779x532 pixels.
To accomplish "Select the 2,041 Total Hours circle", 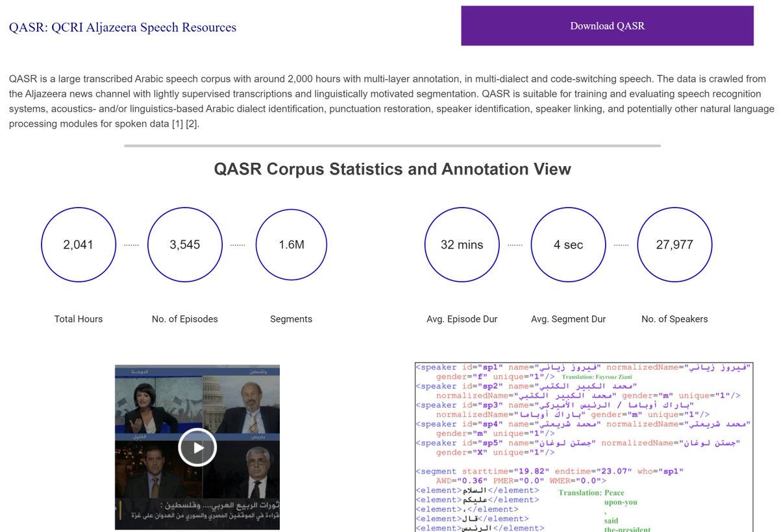I will click(x=78, y=245).
